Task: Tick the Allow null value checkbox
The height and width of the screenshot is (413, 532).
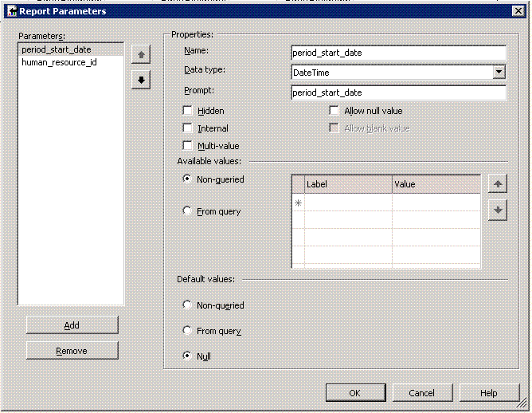Action: coord(334,111)
